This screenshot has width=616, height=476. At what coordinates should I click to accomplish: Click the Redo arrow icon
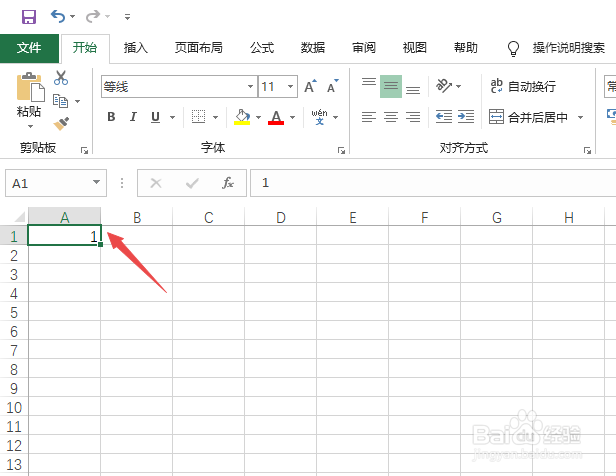click(x=93, y=16)
